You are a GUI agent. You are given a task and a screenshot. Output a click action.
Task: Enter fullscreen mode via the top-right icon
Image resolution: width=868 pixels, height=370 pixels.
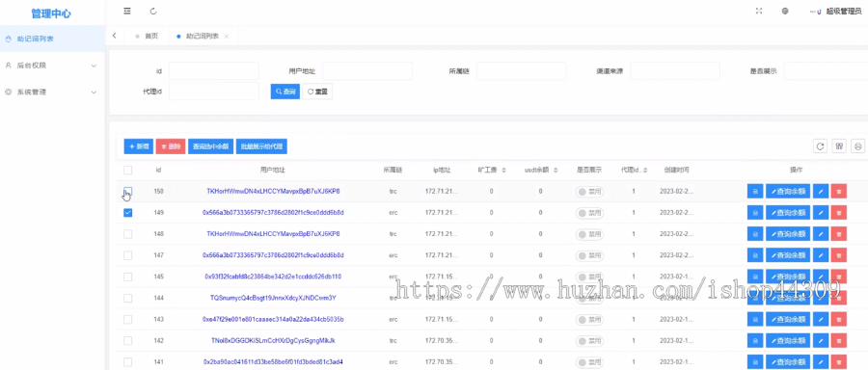[x=759, y=11]
